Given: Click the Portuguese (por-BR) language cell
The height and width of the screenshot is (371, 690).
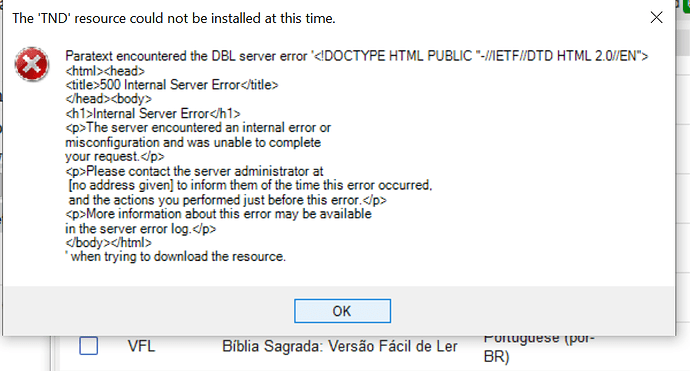Looking at the screenshot, I should point(539,347).
